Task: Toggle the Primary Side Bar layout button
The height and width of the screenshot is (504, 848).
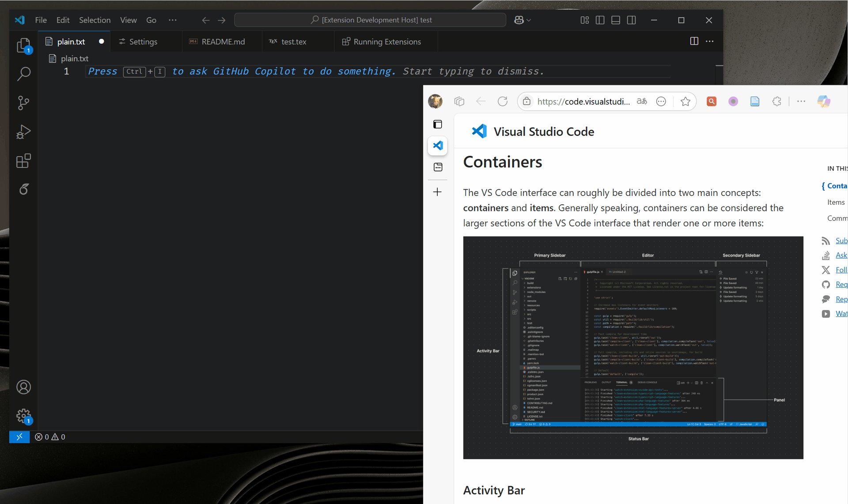Action: (600, 20)
